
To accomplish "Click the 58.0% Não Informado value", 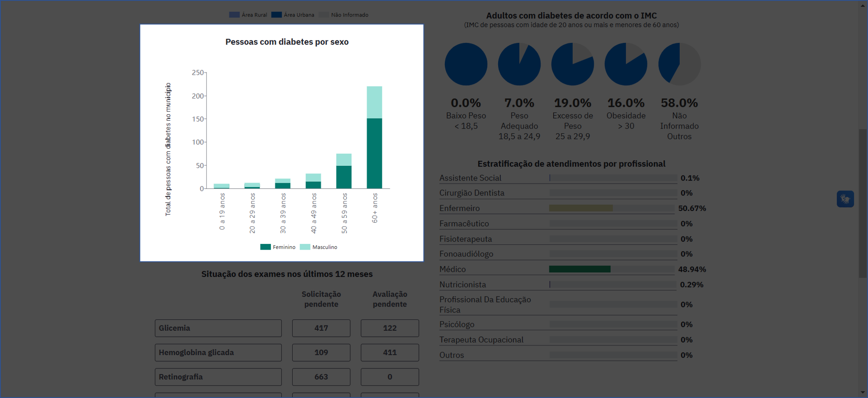I will (679, 103).
